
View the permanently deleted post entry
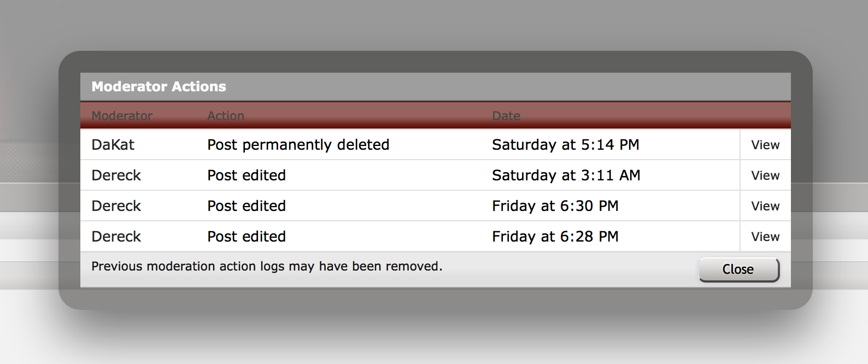765,145
